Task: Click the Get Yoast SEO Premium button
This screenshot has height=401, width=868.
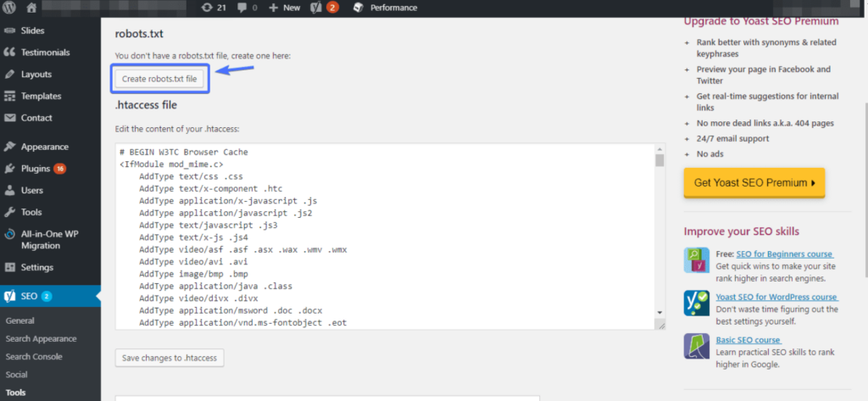Action: tap(754, 183)
